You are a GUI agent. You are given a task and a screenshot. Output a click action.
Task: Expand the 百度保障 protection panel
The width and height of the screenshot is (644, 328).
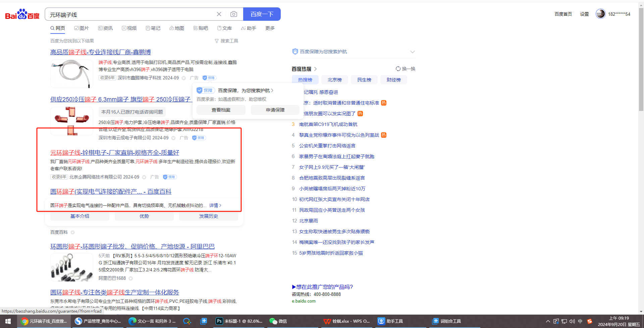[x=412, y=52]
